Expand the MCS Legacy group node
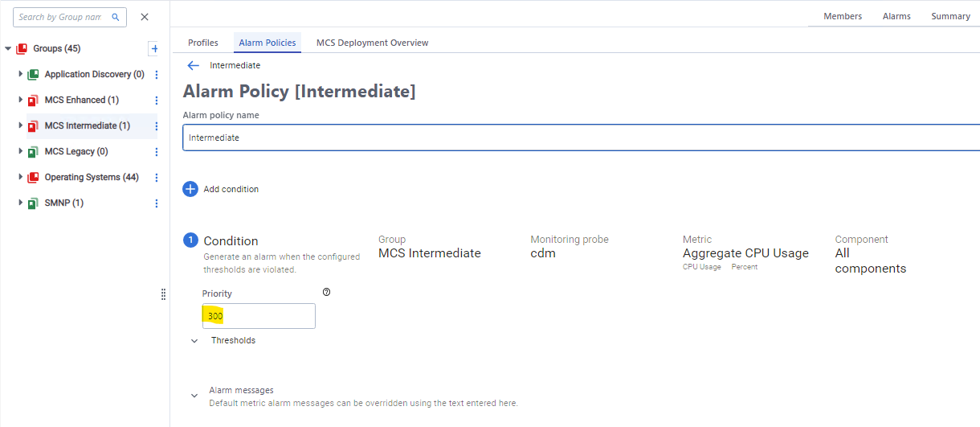 pyautogui.click(x=21, y=151)
